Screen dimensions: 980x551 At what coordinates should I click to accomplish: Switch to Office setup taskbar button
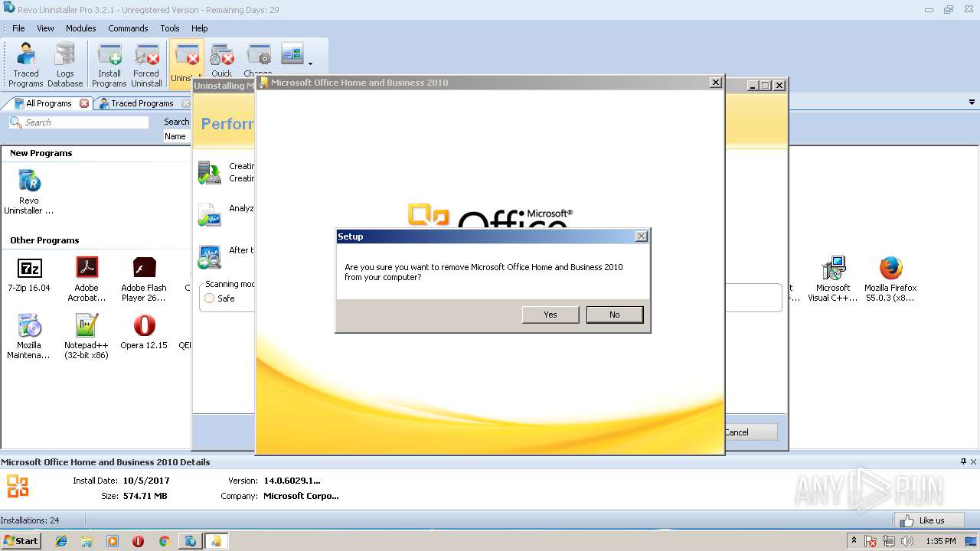216,541
